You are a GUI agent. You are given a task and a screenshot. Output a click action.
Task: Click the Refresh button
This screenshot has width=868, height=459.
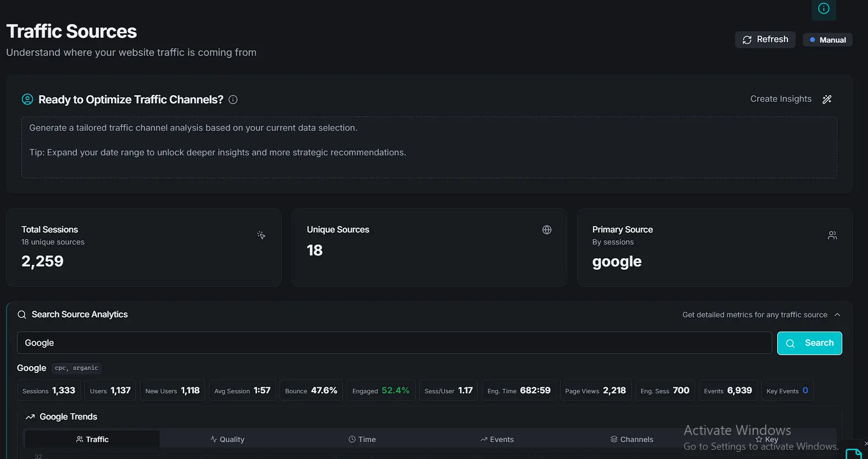point(765,39)
